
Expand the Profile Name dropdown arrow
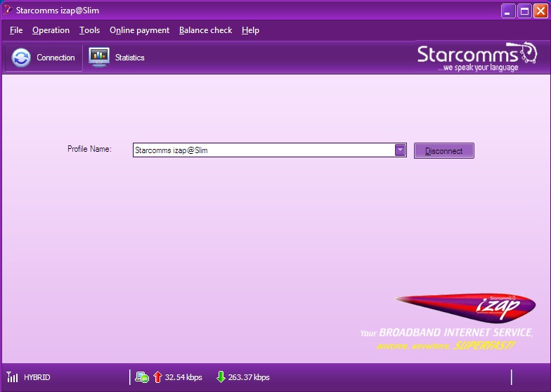(400, 150)
